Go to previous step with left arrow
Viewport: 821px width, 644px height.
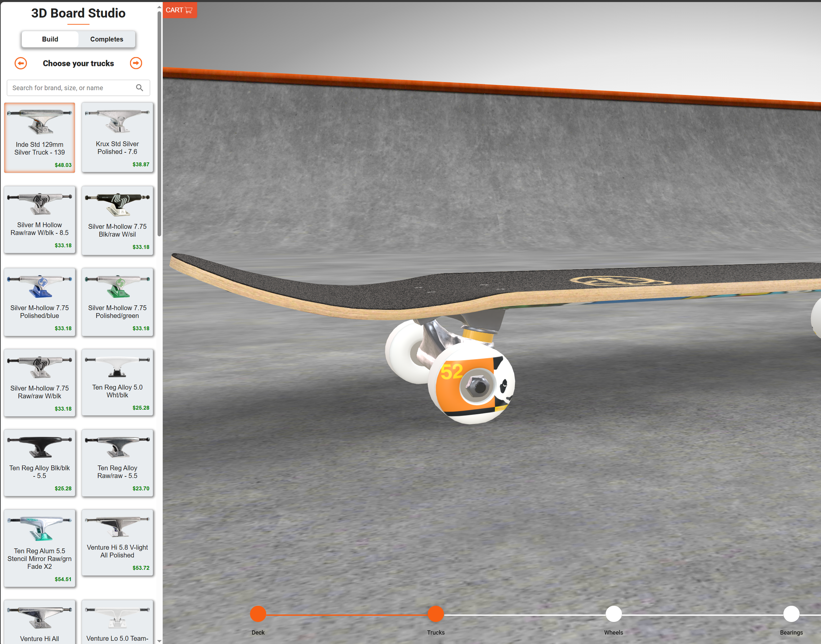21,63
